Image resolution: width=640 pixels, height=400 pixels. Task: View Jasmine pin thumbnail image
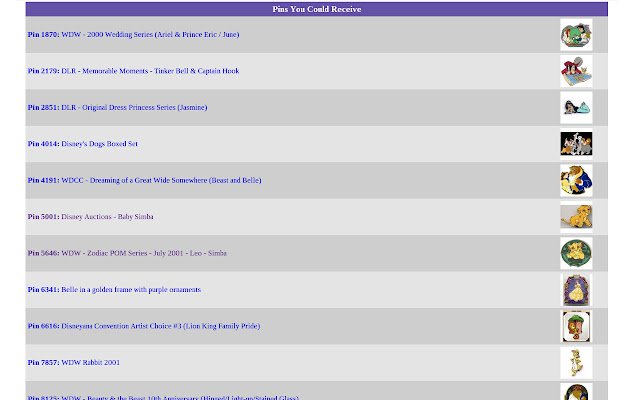pyautogui.click(x=576, y=107)
